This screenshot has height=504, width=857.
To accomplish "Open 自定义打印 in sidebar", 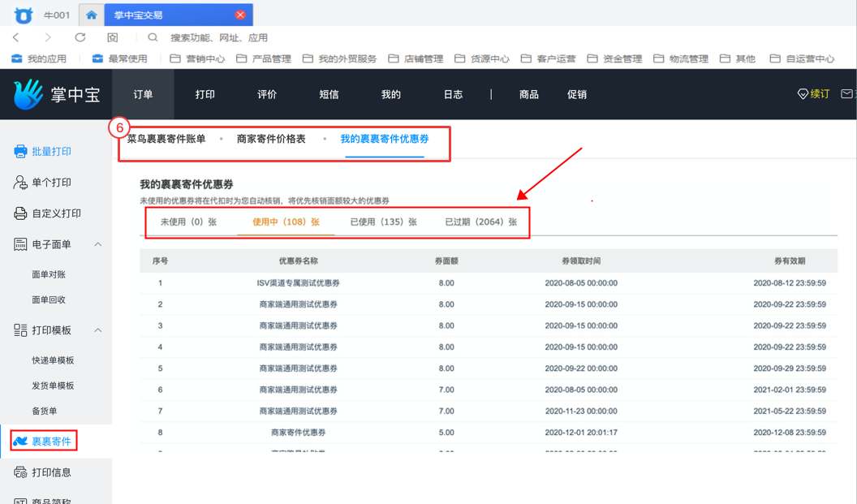I will [48, 213].
